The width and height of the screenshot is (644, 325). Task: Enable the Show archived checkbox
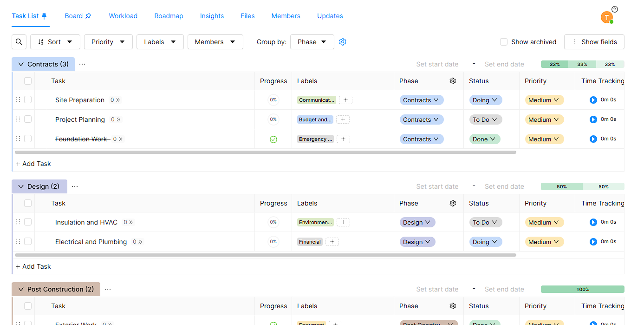tap(504, 42)
